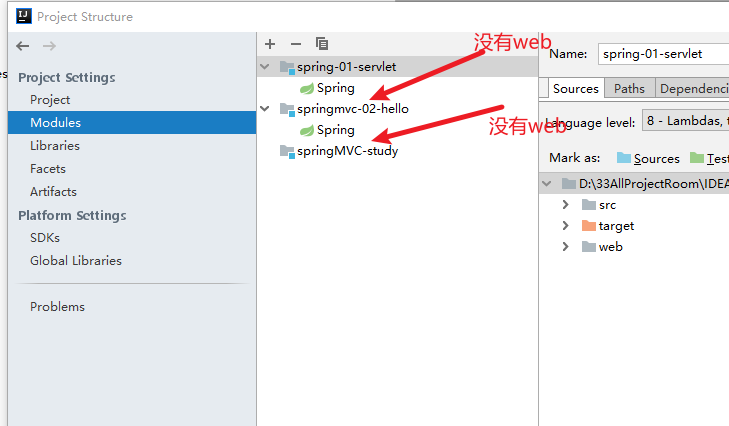
Task: Click Spring leaf icon under springmvc-02-hello
Action: (307, 130)
